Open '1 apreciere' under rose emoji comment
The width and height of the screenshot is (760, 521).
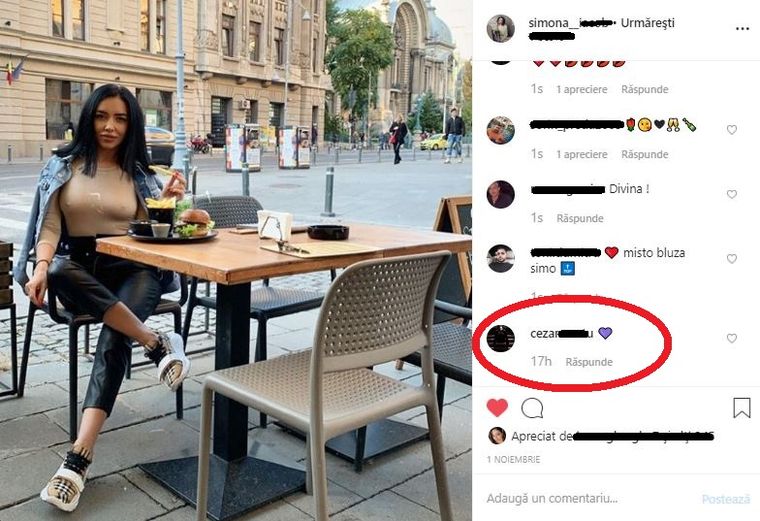[x=582, y=154]
